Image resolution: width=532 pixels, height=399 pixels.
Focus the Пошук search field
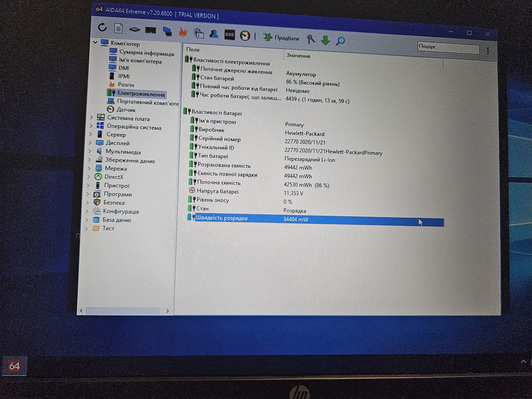pos(448,48)
